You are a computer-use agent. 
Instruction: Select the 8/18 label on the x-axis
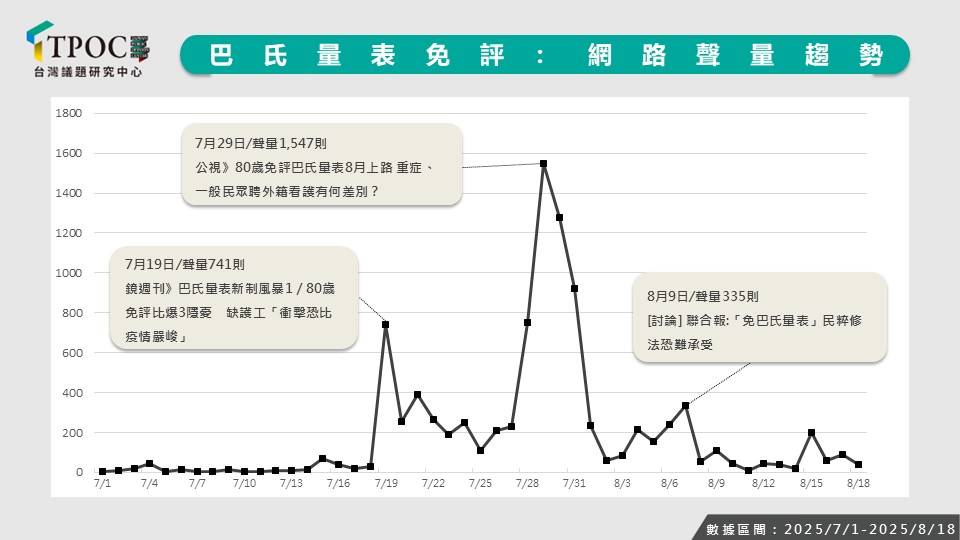click(858, 483)
